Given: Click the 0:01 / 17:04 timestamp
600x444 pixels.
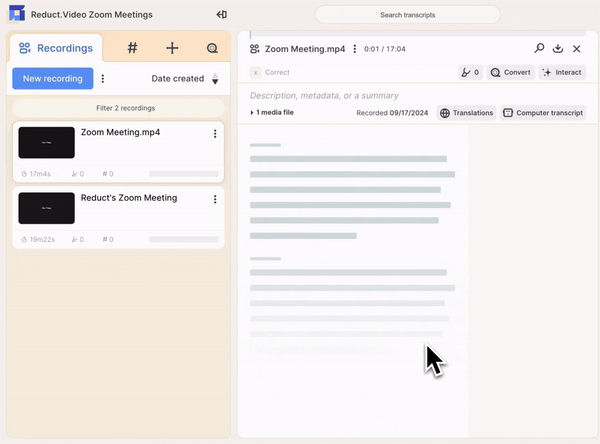Looking at the screenshot, I should [x=385, y=49].
